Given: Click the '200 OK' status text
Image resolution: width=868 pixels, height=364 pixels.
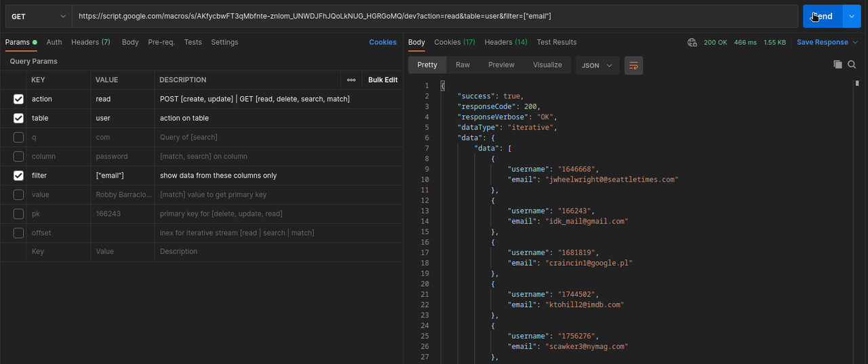Looking at the screenshot, I should pos(715,42).
